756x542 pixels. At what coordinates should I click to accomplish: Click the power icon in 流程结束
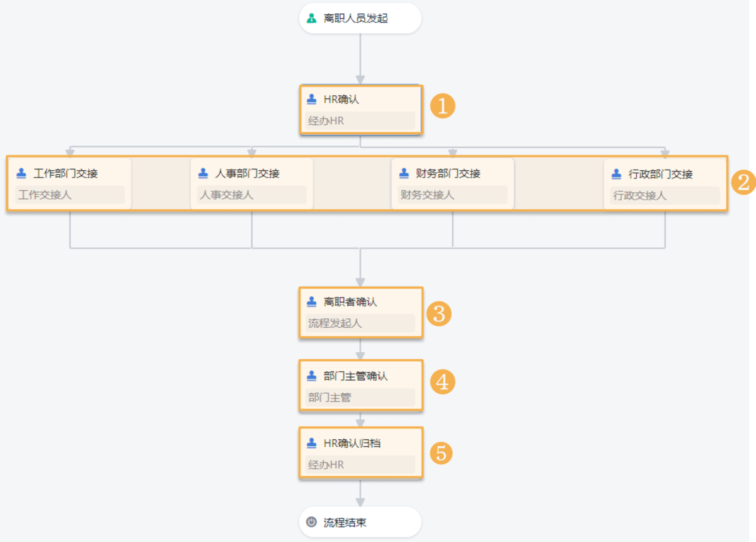click(311, 522)
